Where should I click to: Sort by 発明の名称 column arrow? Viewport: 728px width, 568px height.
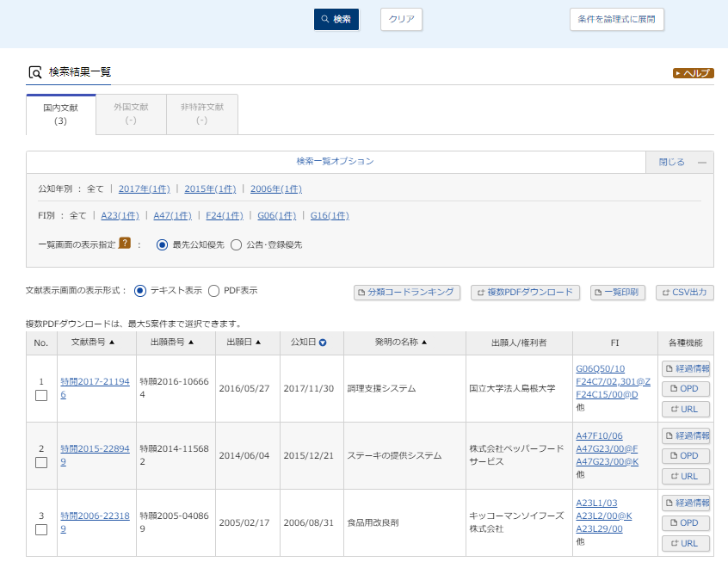point(424,343)
